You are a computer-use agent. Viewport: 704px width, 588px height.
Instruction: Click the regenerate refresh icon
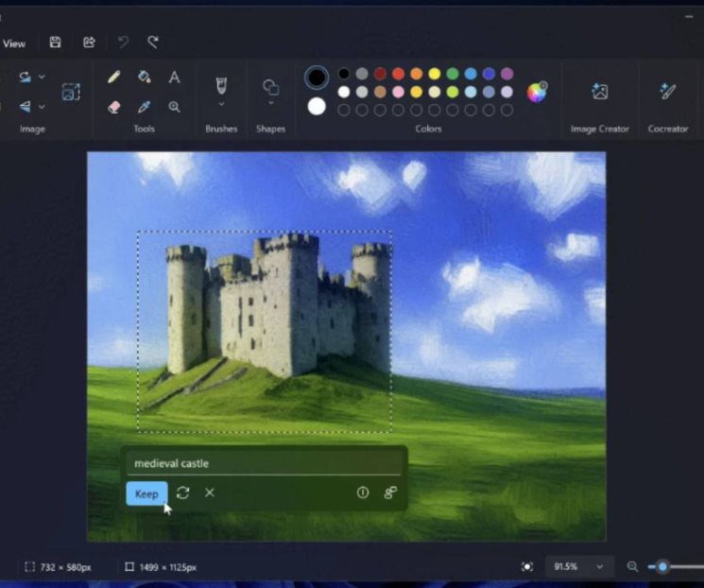click(x=182, y=493)
